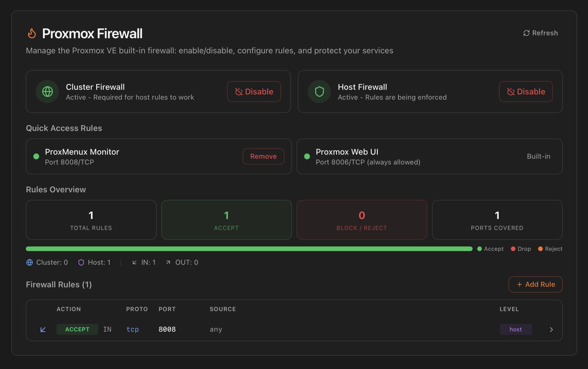Viewport: 588px width, 369px height.
Task: Click the inbound arrow icon beside IN: 1
Action: 134,262
